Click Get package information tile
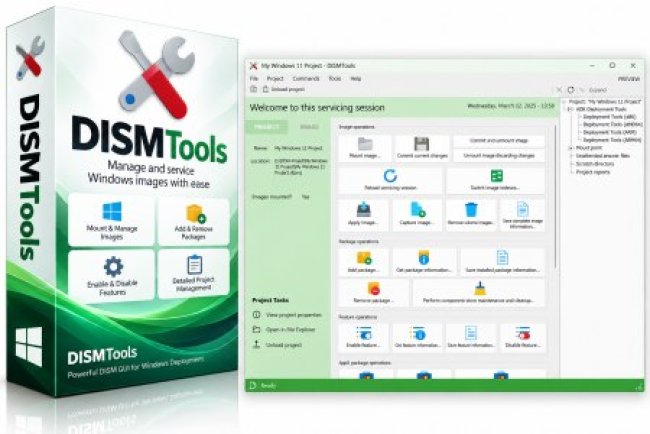This screenshot has width=650, height=434. [424, 262]
